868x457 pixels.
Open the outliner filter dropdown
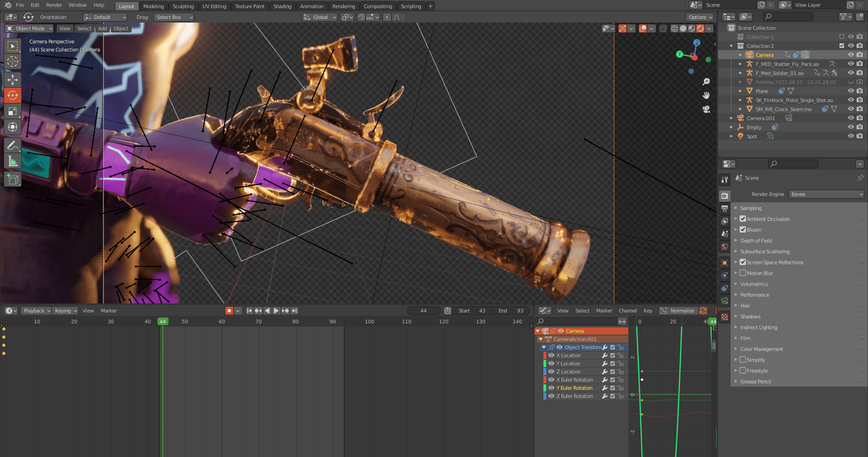[x=845, y=17]
